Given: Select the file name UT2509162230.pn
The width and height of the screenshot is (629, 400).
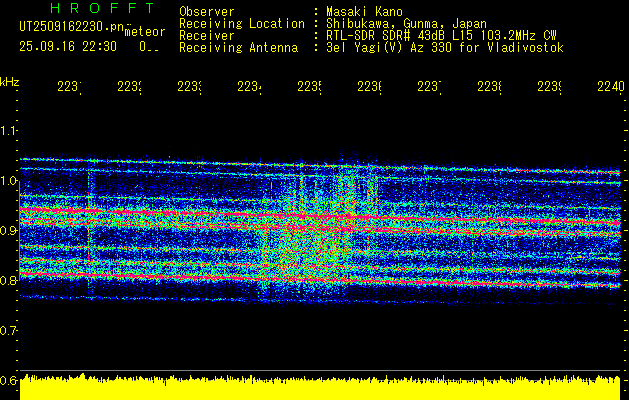Looking at the screenshot, I should pyautogui.click(x=72, y=27).
